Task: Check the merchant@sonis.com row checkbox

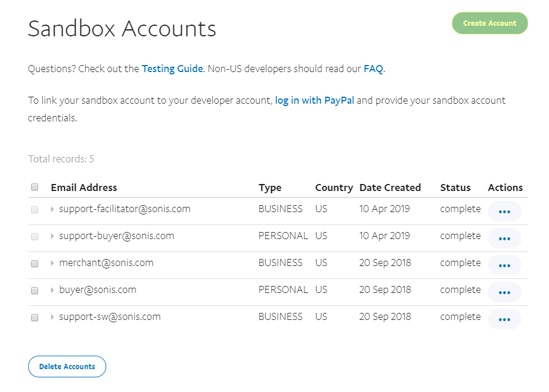Action: pos(34,265)
